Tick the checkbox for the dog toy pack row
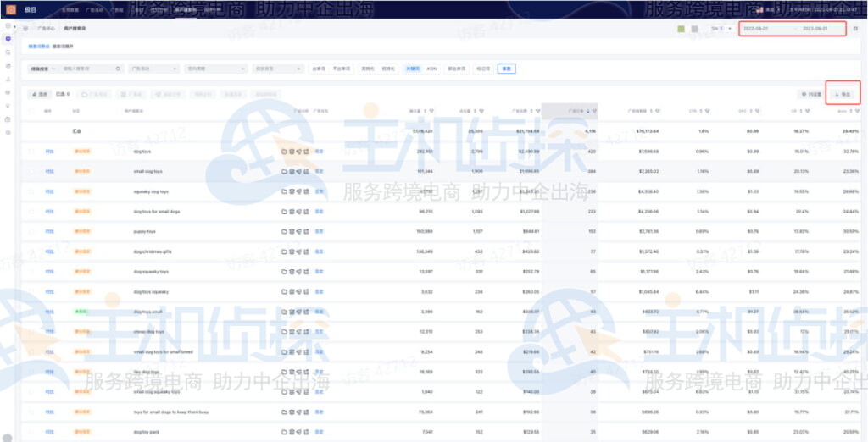The height and width of the screenshot is (442, 868). 31,432
